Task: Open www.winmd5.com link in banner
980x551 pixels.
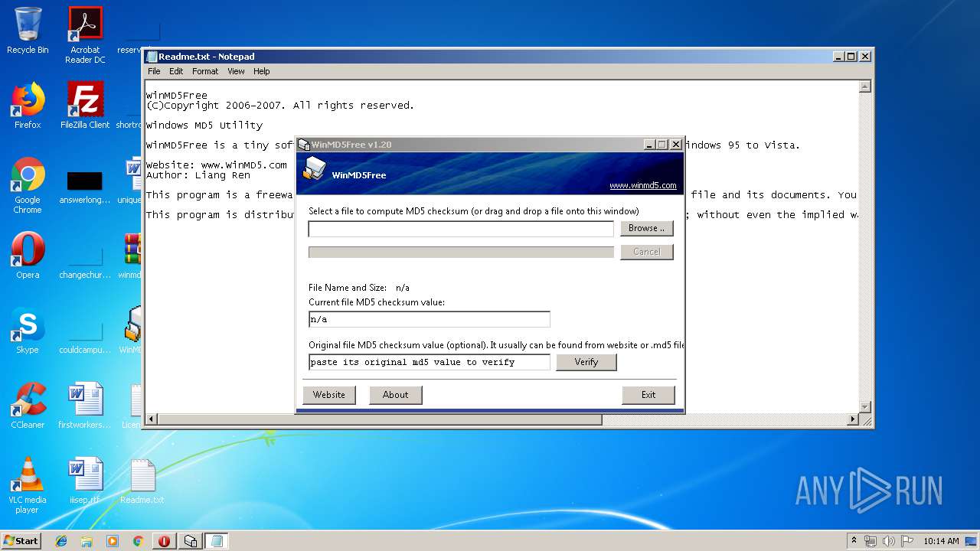Action: [642, 185]
